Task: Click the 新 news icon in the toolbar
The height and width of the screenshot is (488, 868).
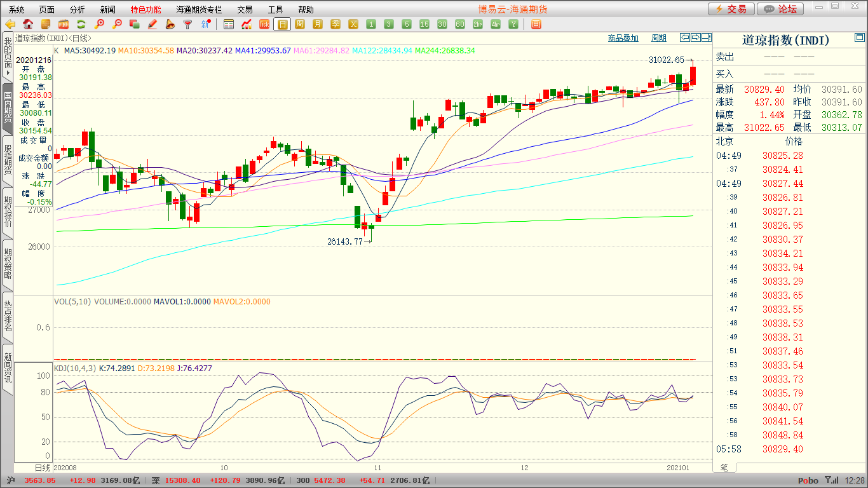Action: point(206,25)
